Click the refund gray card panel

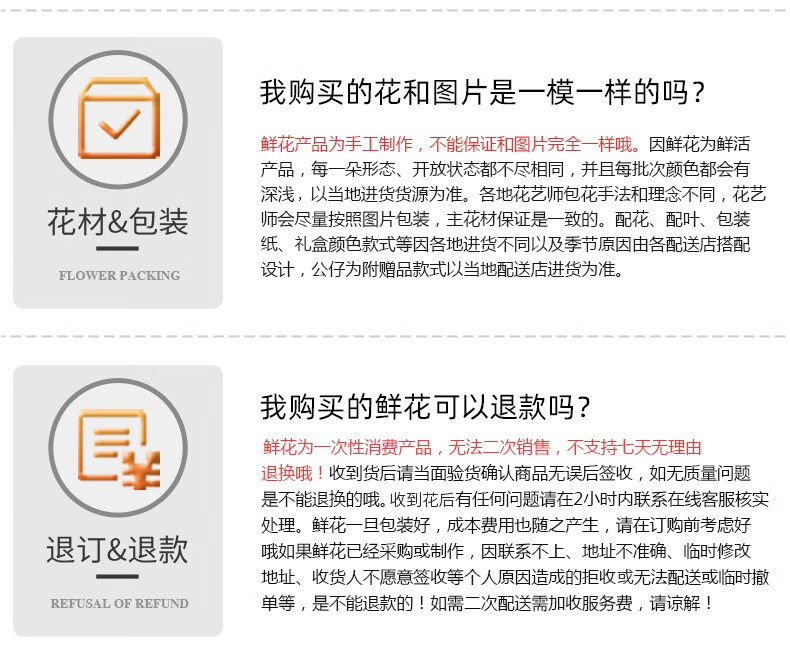point(118,501)
